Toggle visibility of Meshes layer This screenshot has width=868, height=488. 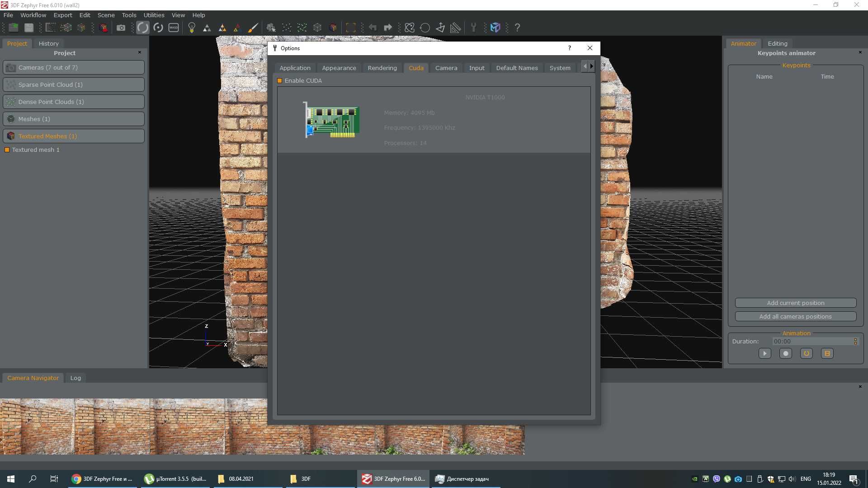tap(11, 118)
